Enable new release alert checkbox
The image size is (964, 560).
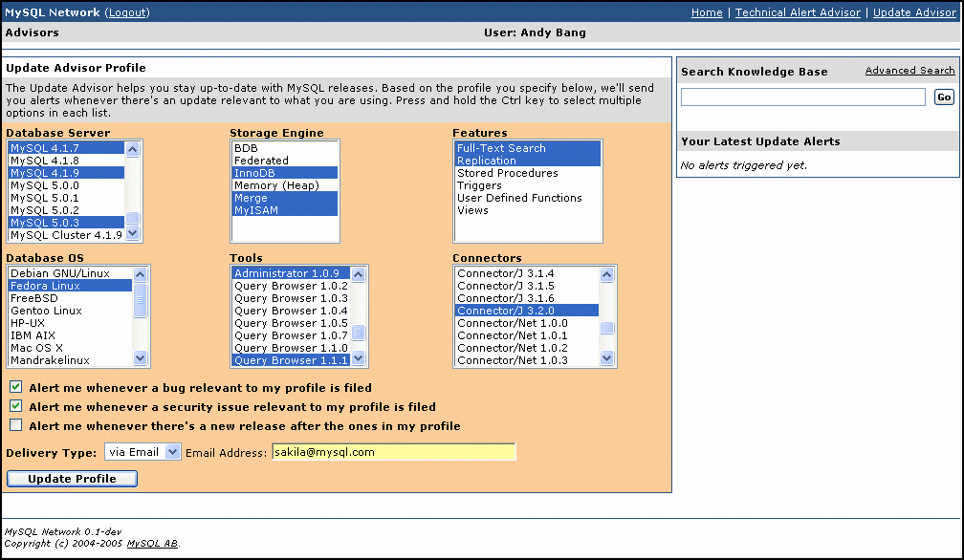click(16, 425)
